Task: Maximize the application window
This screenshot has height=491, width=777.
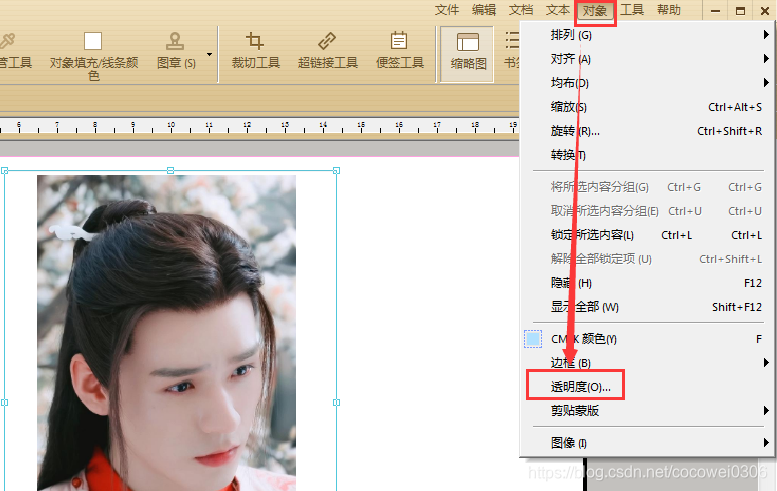Action: (740, 10)
